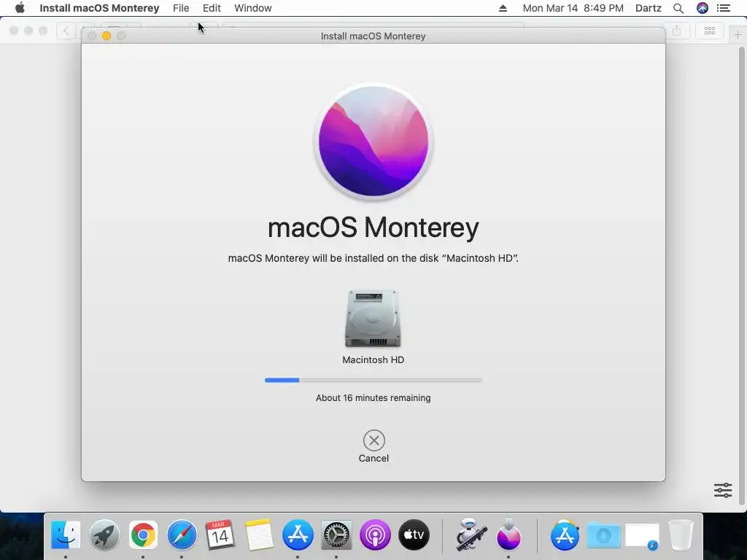Click the Dartz user name
Viewport: 747px width, 560px height.
coord(649,8)
